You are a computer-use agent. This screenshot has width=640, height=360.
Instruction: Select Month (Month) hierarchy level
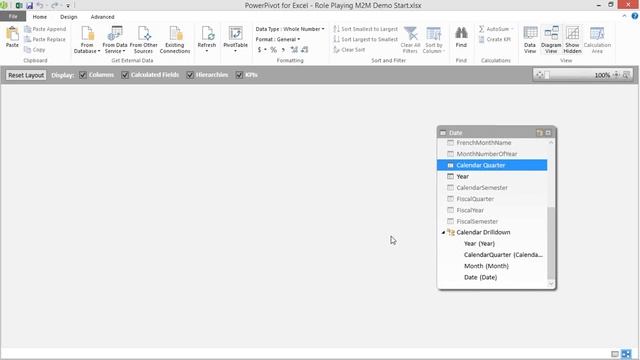point(486,266)
